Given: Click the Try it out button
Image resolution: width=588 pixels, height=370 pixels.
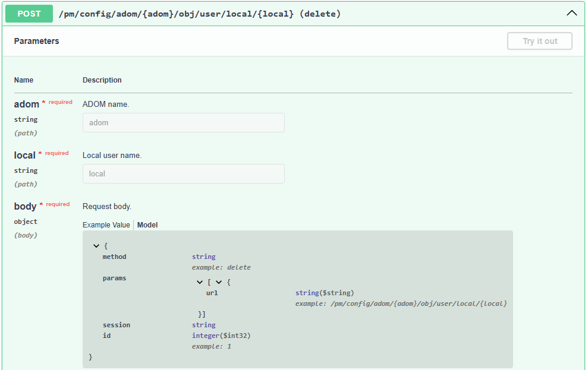Looking at the screenshot, I should coord(540,41).
